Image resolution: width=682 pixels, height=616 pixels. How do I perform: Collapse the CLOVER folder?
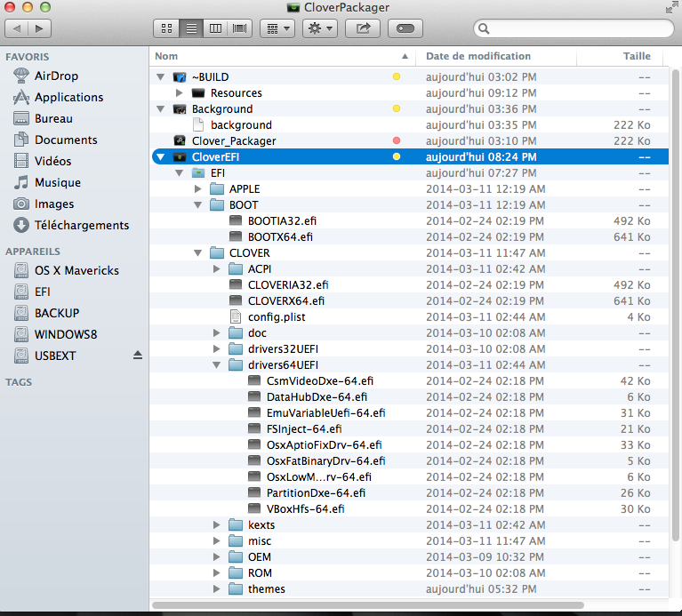coord(198,253)
